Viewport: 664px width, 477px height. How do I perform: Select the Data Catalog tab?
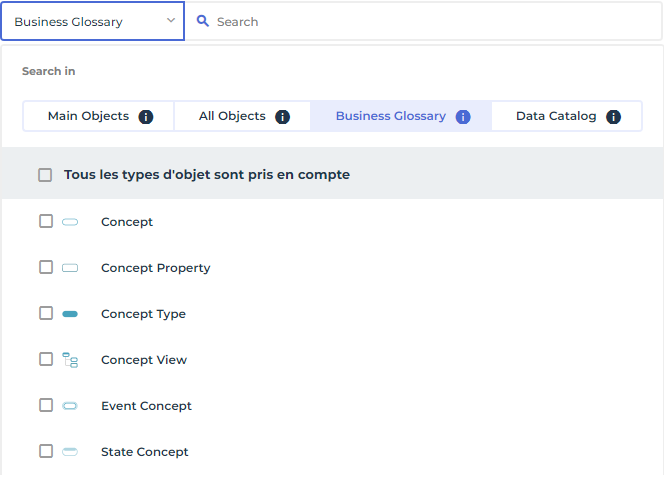(x=556, y=116)
